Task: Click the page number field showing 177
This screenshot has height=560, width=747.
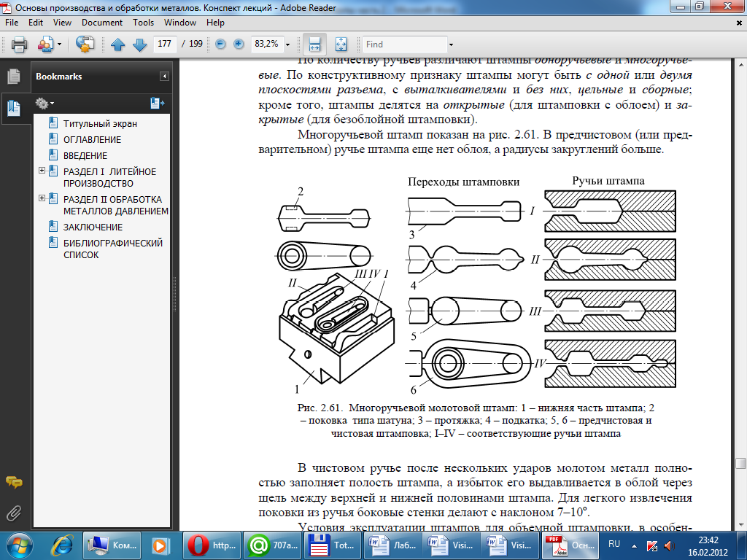Action: (164, 44)
